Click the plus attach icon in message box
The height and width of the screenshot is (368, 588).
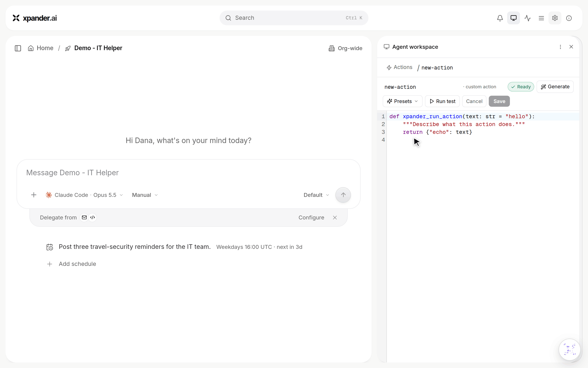(34, 195)
